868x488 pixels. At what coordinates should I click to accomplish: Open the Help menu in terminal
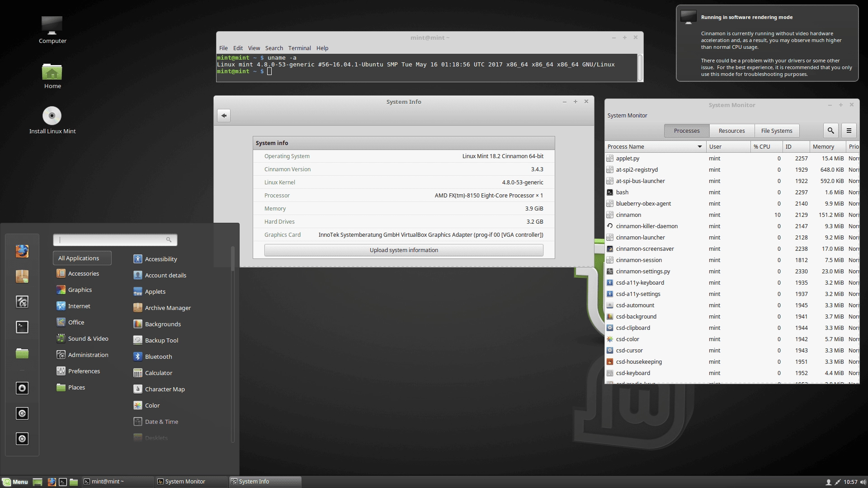322,48
